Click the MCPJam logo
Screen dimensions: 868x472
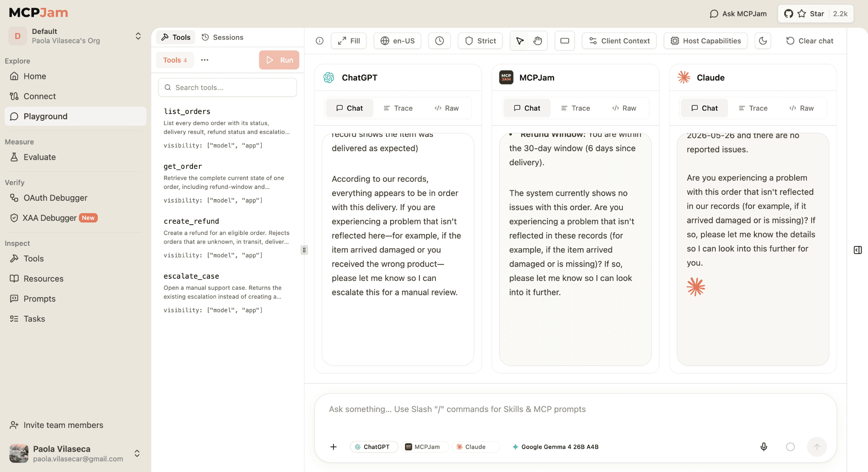point(39,13)
